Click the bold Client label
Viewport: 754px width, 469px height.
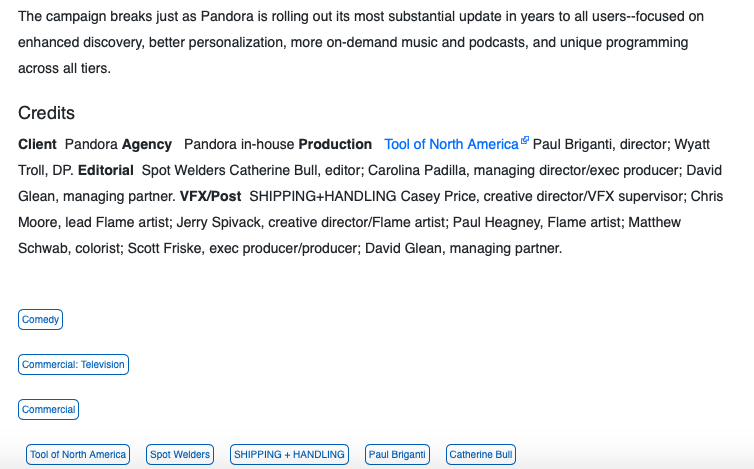(x=38, y=144)
